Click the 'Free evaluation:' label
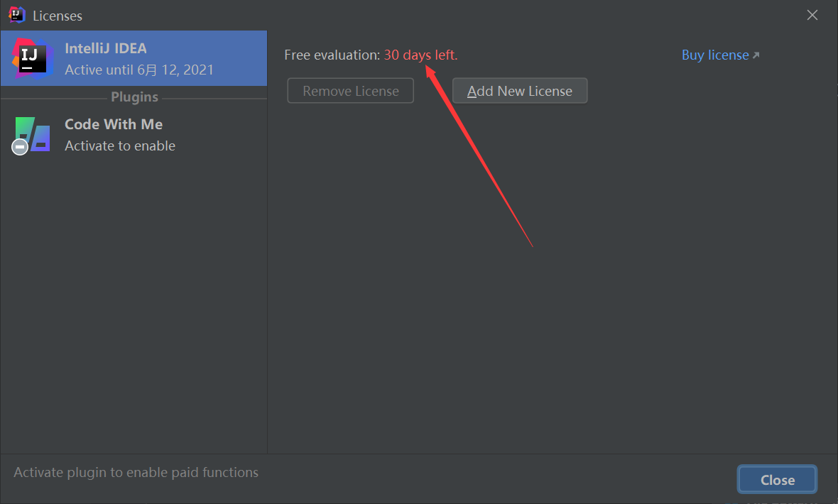838x504 pixels. (332, 55)
